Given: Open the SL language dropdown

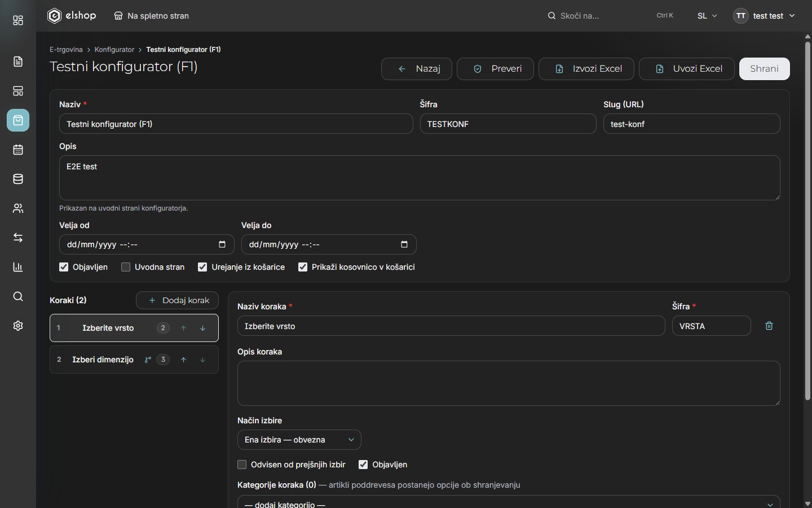Looking at the screenshot, I should pyautogui.click(x=707, y=16).
